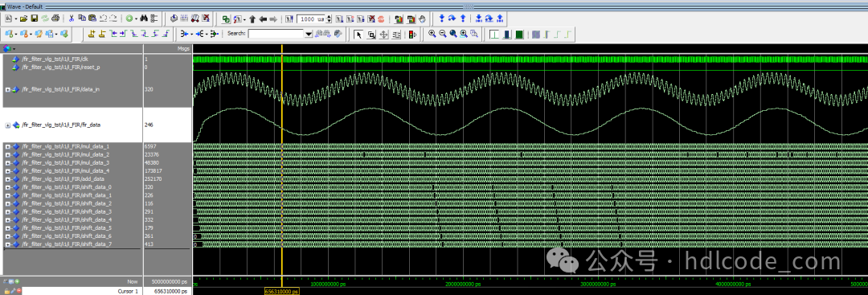868x295 pixels.
Task: Click the Search Forward binoculars icon
Action: (x=326, y=35)
